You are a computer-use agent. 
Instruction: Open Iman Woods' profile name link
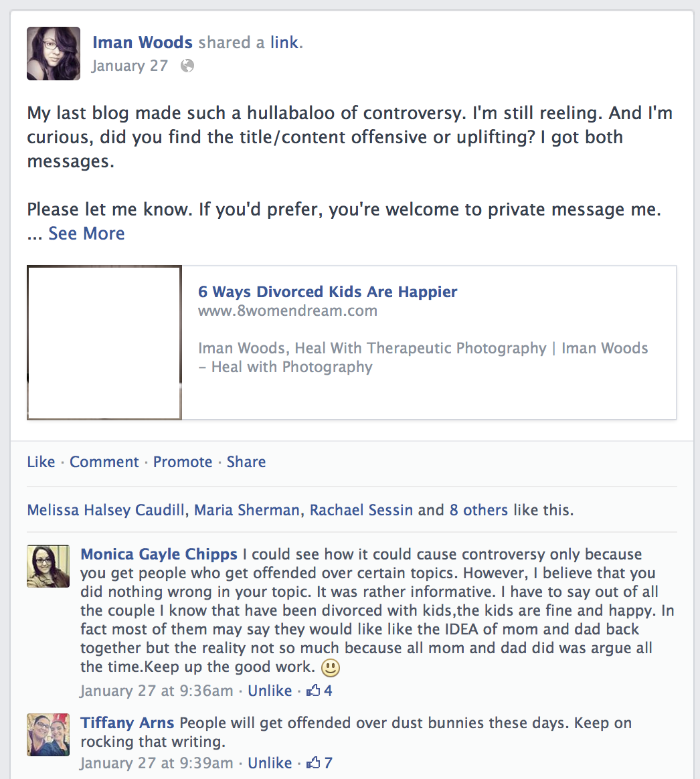pyautogui.click(x=143, y=43)
